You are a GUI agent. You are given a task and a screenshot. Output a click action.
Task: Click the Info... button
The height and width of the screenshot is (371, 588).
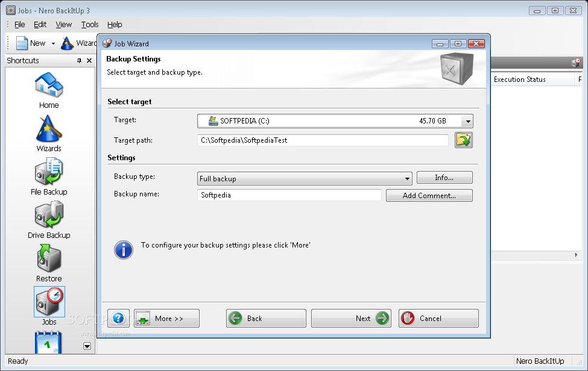(444, 178)
